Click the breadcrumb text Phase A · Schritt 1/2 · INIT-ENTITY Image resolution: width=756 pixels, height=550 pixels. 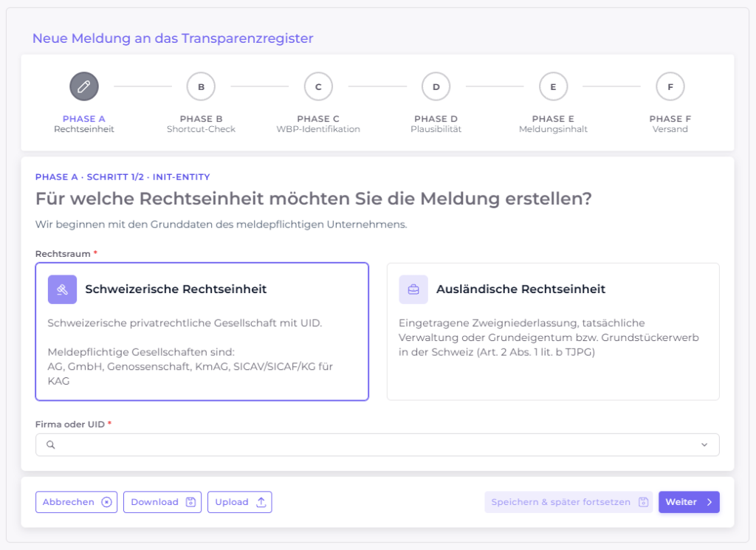click(x=123, y=177)
